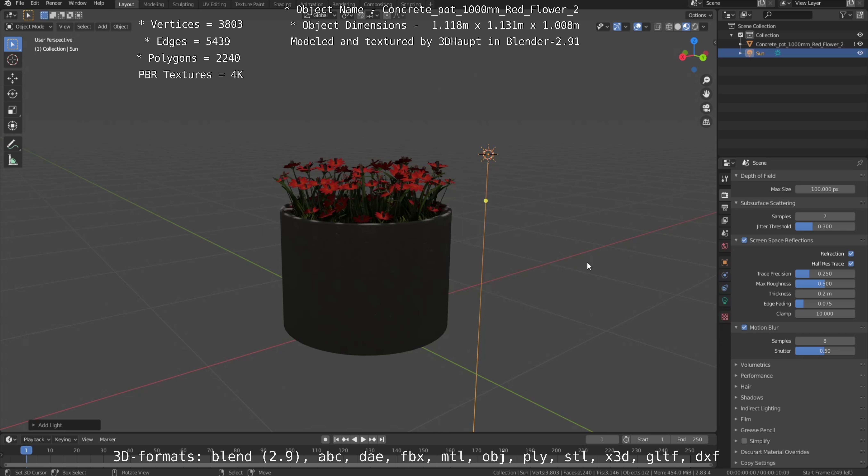Select the Transform tool

(13, 126)
